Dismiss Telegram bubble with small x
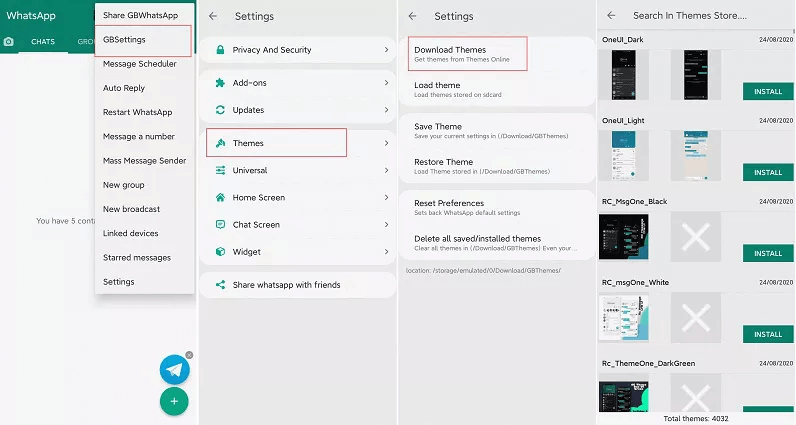 click(189, 355)
